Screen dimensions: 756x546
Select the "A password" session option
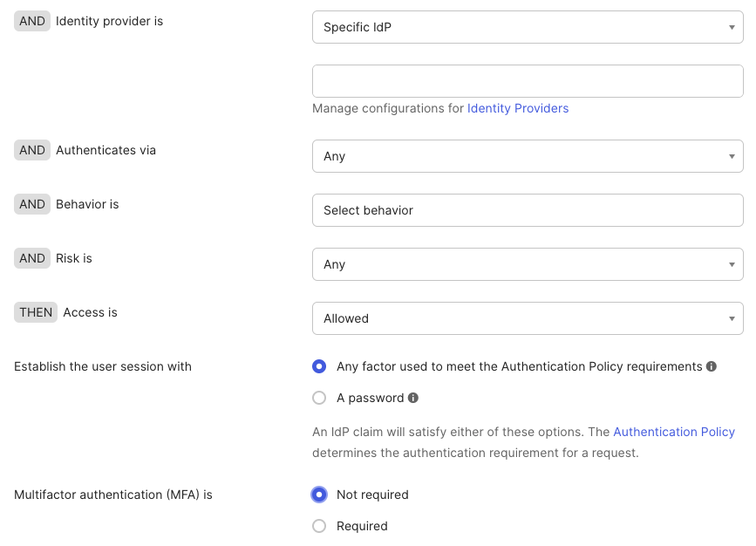point(319,398)
